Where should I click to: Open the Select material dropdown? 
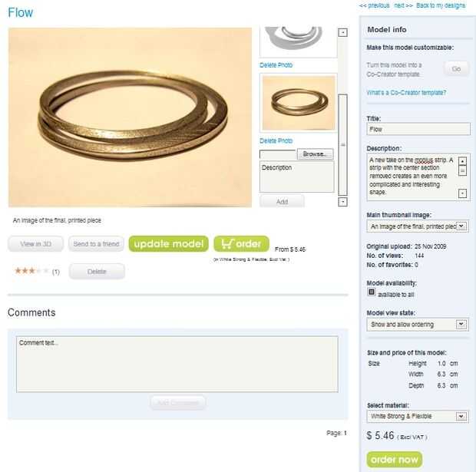pyautogui.click(x=418, y=416)
